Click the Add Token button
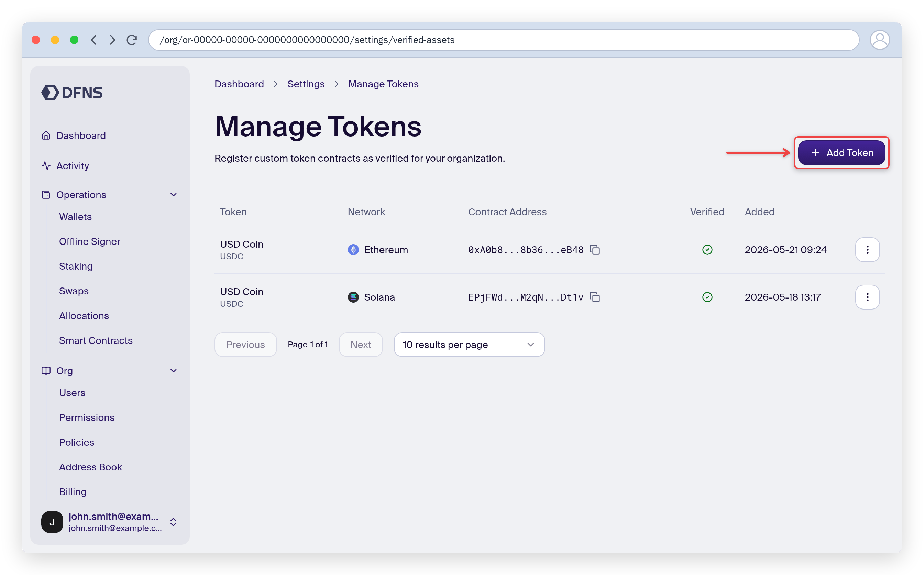924x575 pixels. point(841,153)
